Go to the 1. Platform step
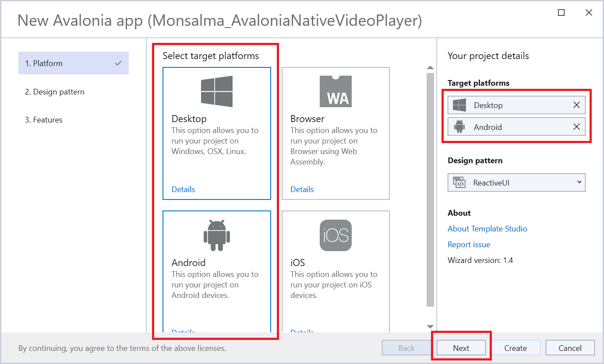The image size is (604, 364). [74, 63]
